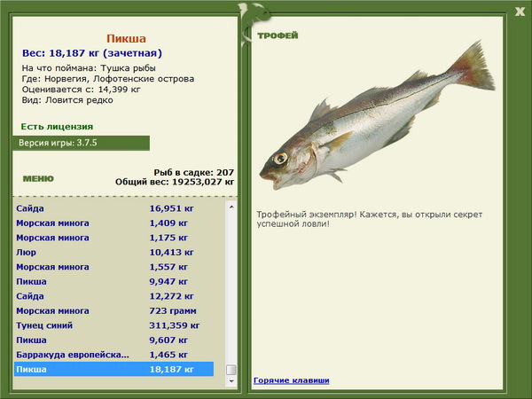532x399 pixels.
Task: Select the Морская минога 1,557 кг row
Action: [x=114, y=267]
